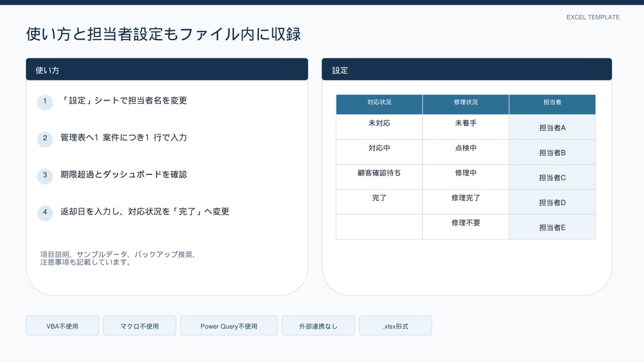The width and height of the screenshot is (644, 362).
Task: Select the 未対応 cell
Action: coord(379,127)
